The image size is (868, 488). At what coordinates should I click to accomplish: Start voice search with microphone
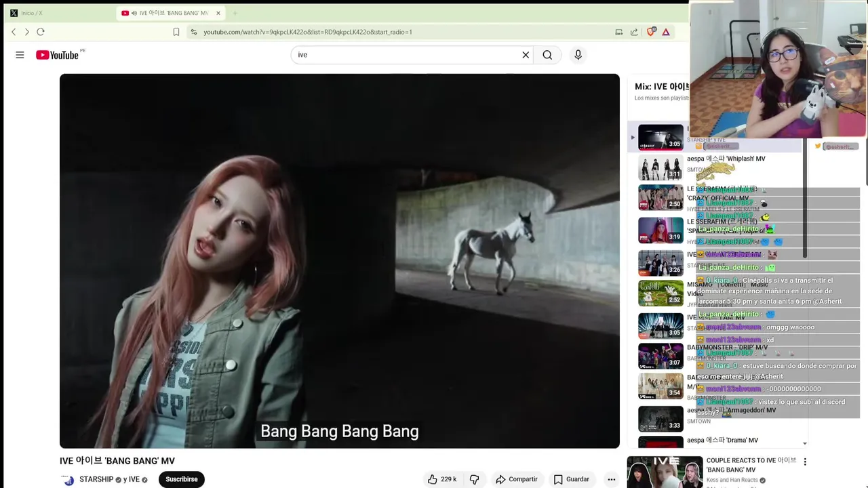(578, 55)
